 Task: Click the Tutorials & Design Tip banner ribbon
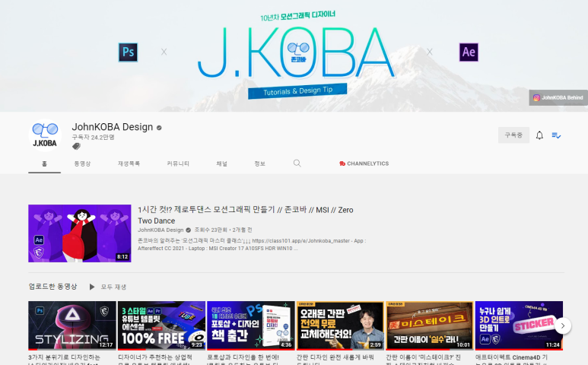pyautogui.click(x=297, y=91)
